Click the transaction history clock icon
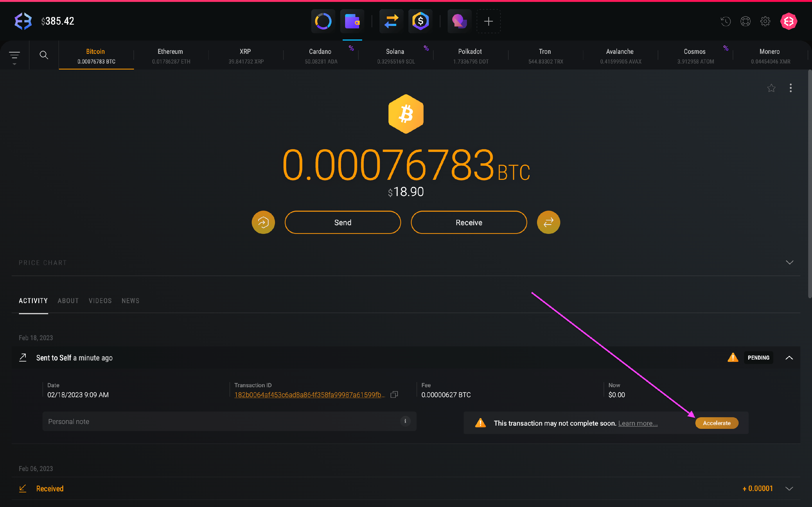This screenshot has width=812, height=507. point(725,21)
